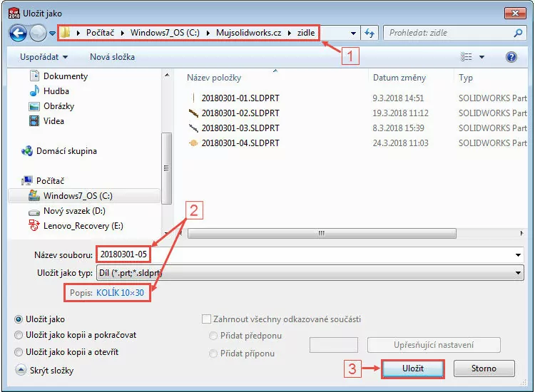Click navigation pane vertical scrollbar thumb
535x392 pixels.
tap(166, 168)
